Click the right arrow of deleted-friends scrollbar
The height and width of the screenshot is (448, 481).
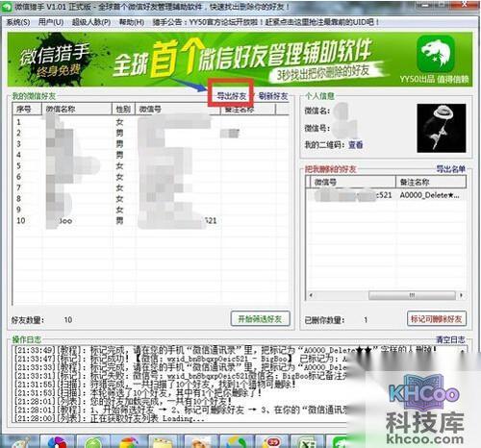click(461, 295)
